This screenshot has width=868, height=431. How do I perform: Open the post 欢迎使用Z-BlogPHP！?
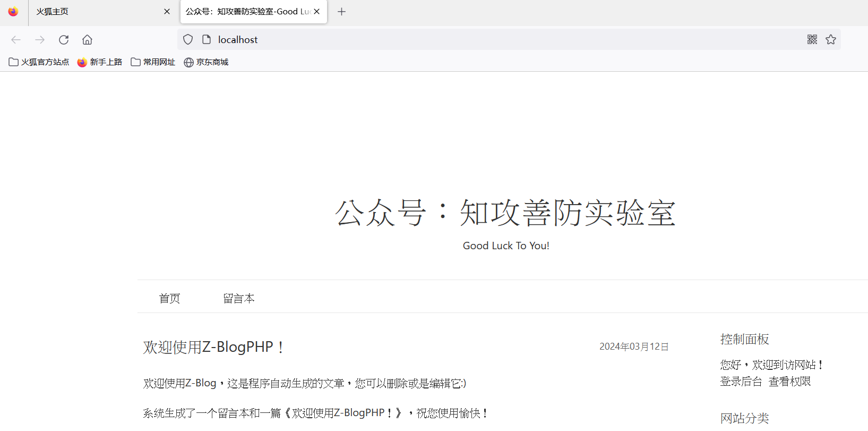coord(214,347)
